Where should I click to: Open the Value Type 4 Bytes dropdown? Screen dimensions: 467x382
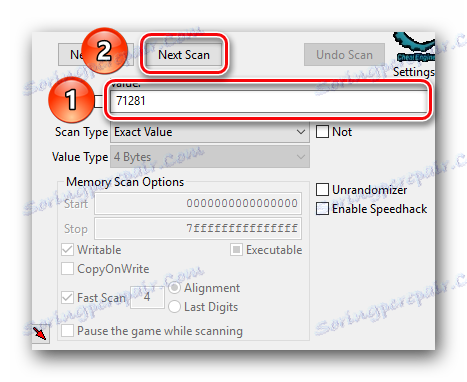210,157
